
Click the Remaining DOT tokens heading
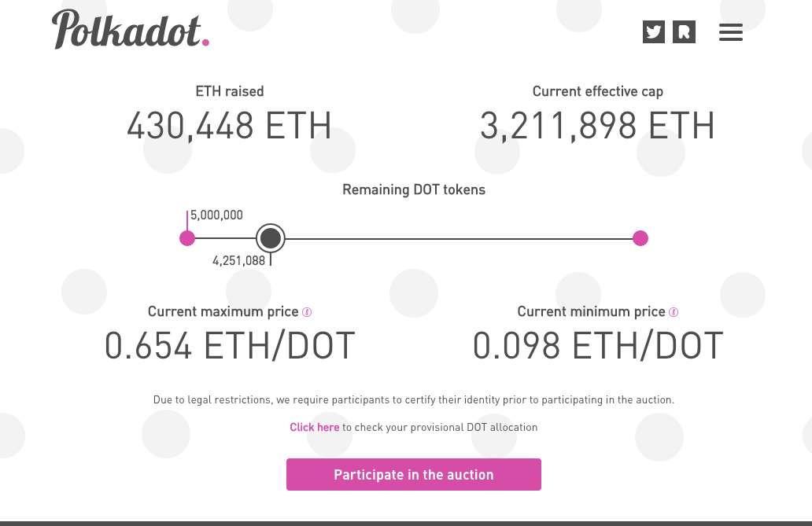coord(414,189)
